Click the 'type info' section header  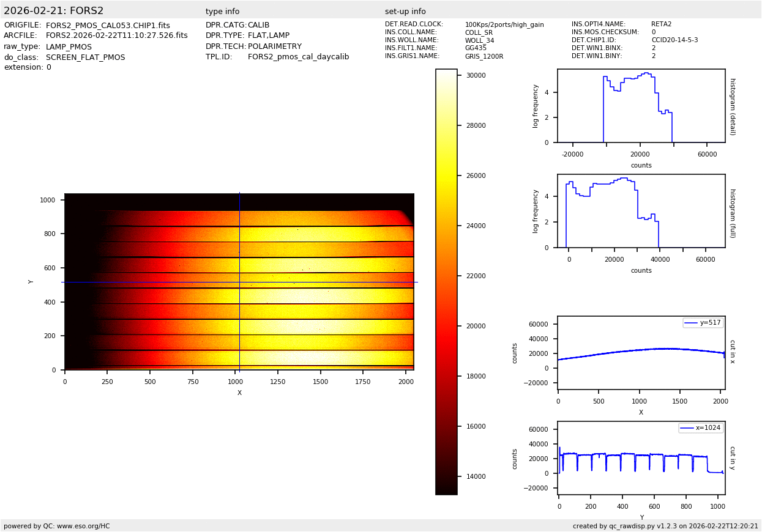point(222,12)
